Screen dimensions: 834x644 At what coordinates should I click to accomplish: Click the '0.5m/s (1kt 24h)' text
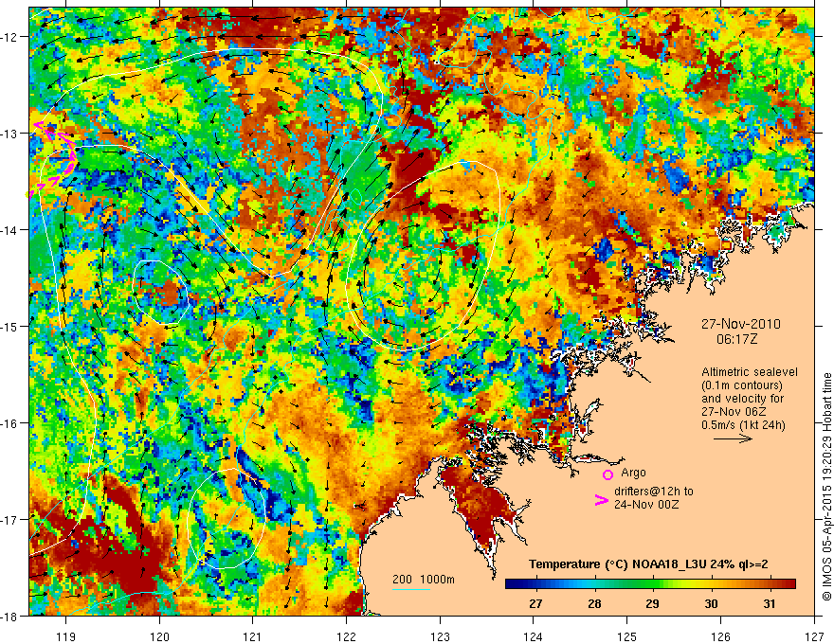[x=743, y=425]
